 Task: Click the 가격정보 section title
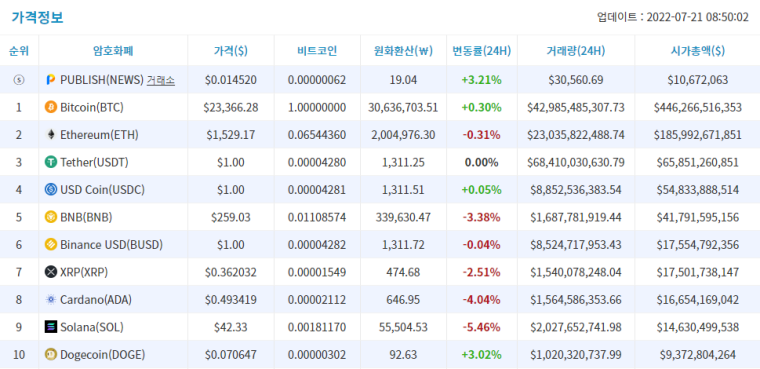coord(37,17)
